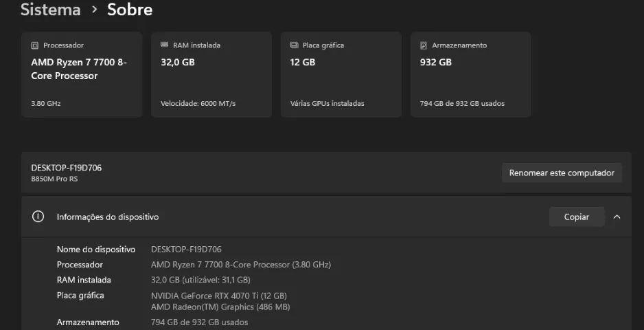Click the Armazenamento drive icon

pyautogui.click(x=424, y=45)
